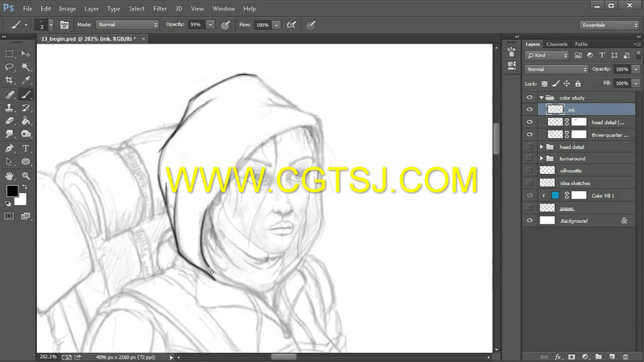644x362 pixels.
Task: Toggle visibility of Color Fill 1
Action: coord(530,195)
